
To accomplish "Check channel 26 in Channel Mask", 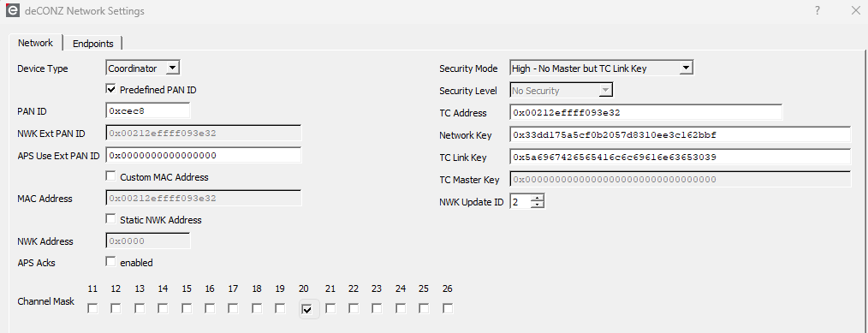I will [x=448, y=308].
